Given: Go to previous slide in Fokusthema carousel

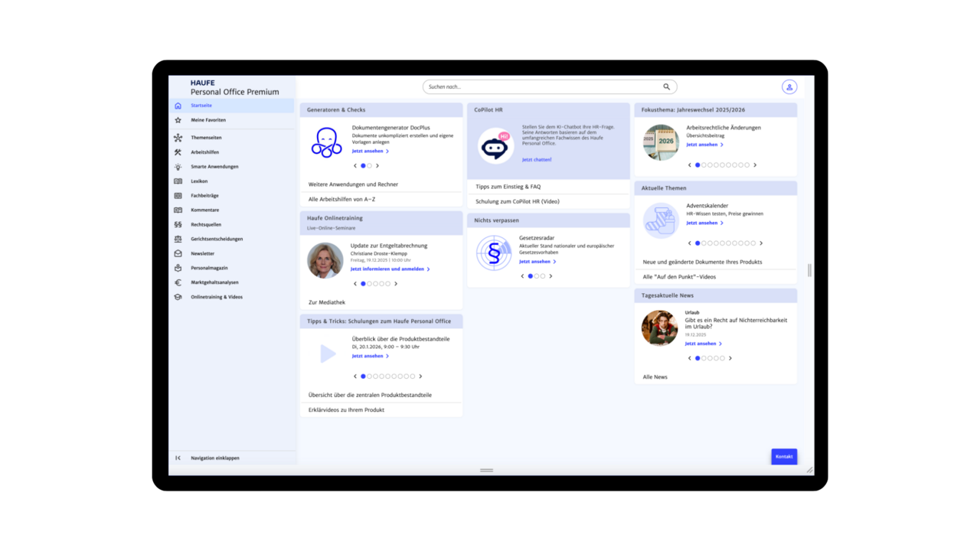Looking at the screenshot, I should pos(689,165).
